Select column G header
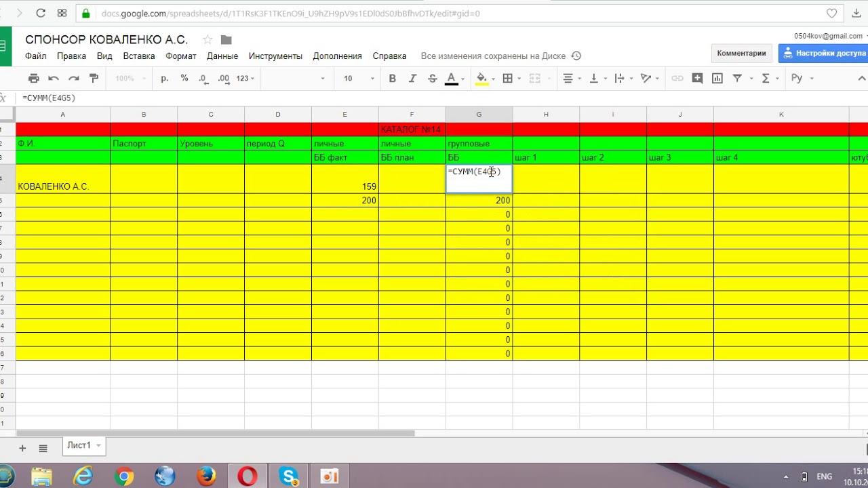 [479, 115]
